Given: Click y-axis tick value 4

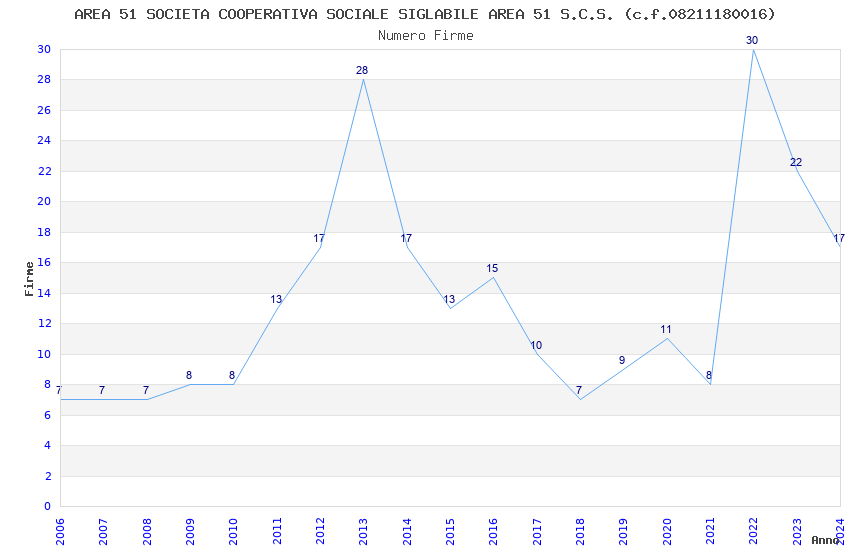Looking at the screenshot, I should [48, 445].
